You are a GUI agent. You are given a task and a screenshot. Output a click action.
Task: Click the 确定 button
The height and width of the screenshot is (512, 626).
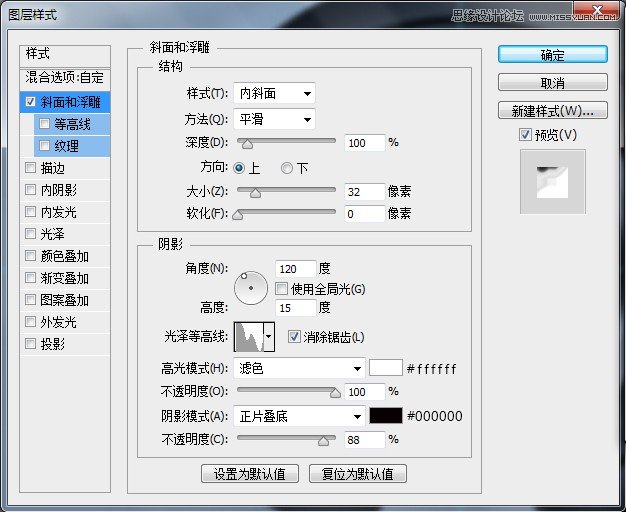point(553,54)
